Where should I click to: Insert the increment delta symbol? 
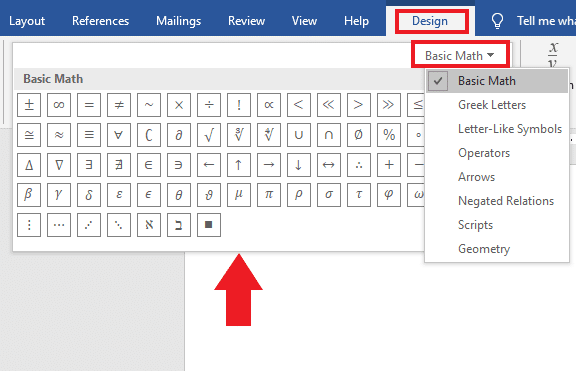coord(29,165)
